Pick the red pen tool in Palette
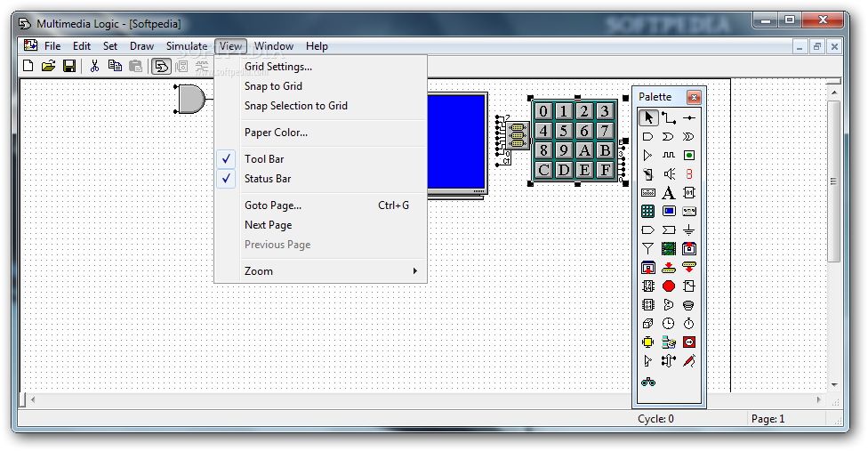This screenshot has width=868, height=451. (689, 361)
